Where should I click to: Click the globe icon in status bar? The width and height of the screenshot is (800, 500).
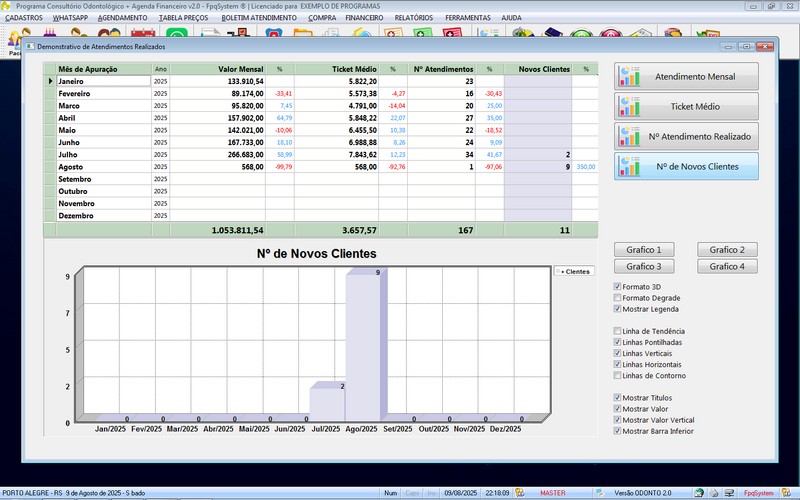click(696, 493)
